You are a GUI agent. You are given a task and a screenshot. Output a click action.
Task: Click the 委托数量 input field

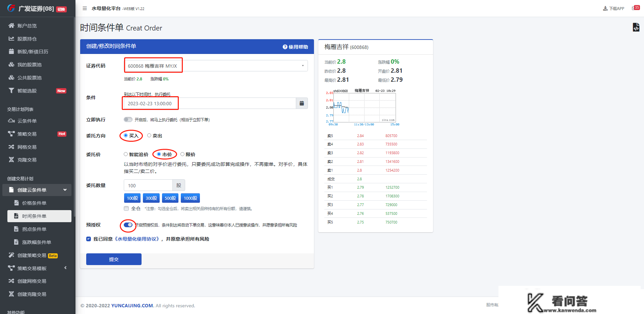(148, 185)
